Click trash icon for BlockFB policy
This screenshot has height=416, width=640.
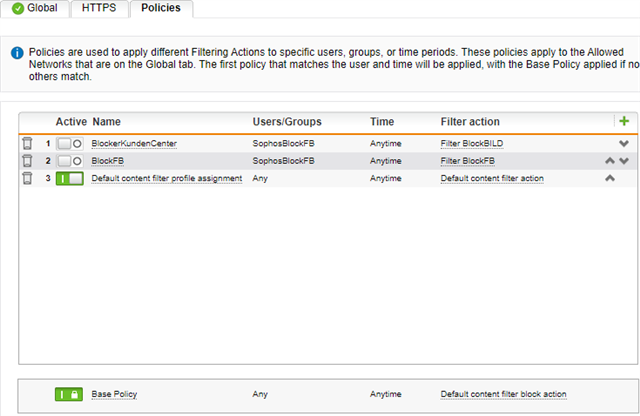coord(28,161)
